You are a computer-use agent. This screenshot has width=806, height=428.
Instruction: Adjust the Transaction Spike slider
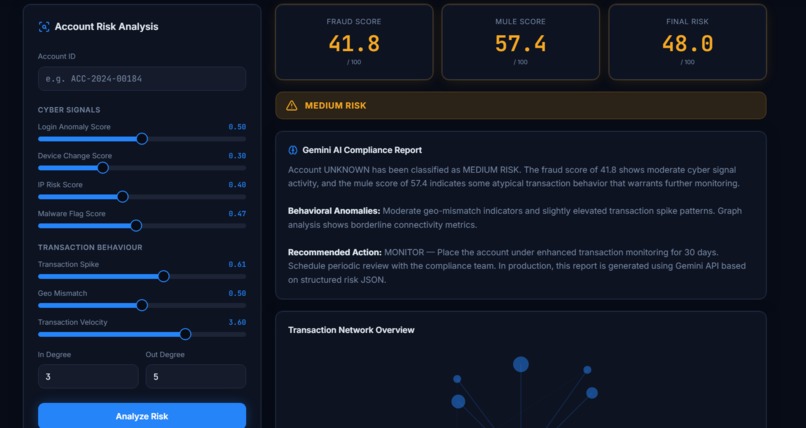click(142, 276)
